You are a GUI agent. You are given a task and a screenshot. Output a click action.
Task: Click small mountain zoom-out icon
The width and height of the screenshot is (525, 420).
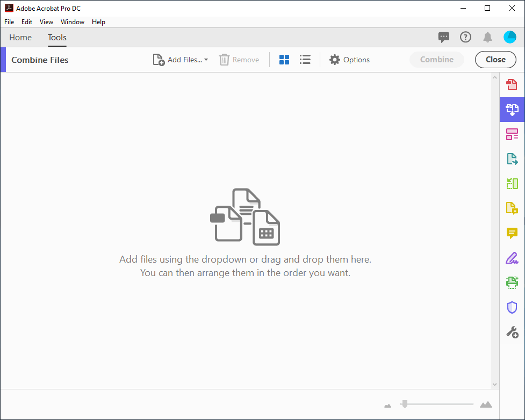[388, 405]
